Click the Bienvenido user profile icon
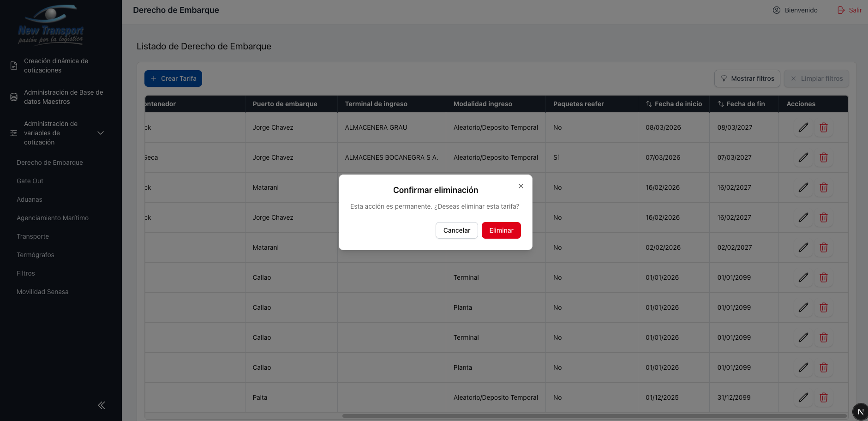Viewport: 868px width, 421px height. (777, 10)
